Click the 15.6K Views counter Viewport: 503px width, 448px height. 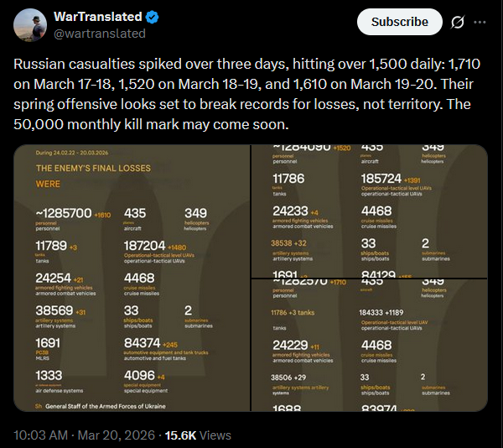(198, 435)
